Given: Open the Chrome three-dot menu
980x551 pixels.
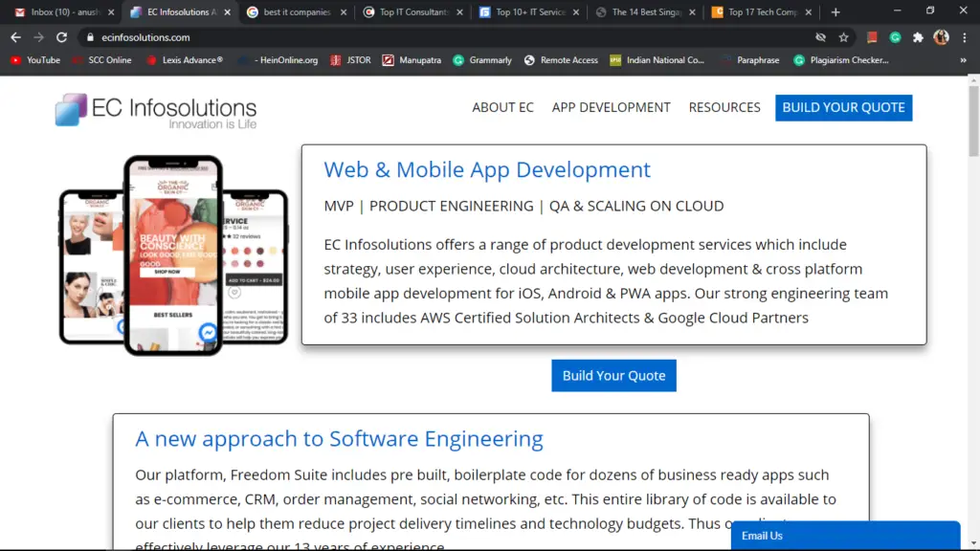Looking at the screenshot, I should [965, 37].
